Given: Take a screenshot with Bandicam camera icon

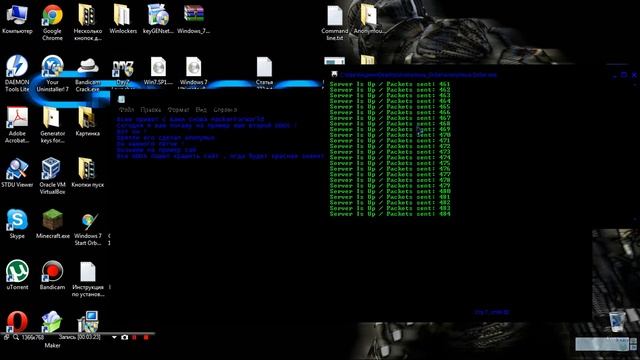Looking at the screenshot, I should coord(124,337).
